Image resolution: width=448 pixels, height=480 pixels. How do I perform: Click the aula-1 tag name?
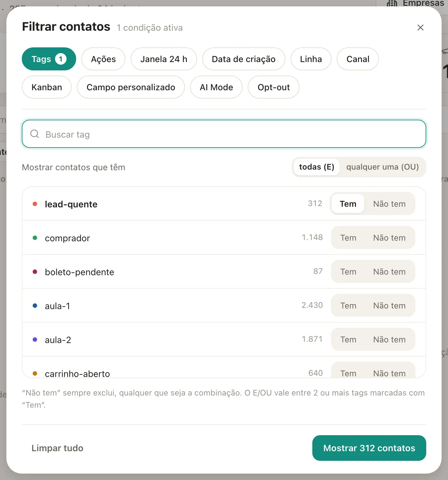tap(57, 306)
